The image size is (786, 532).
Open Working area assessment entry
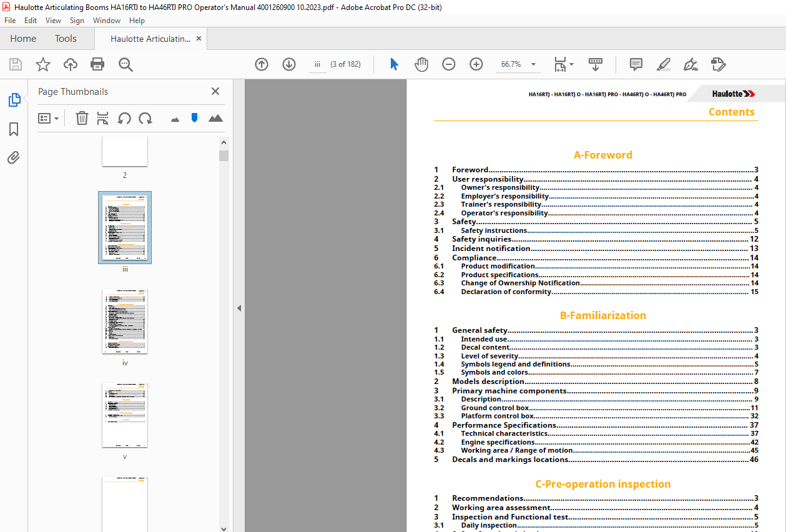pos(596,508)
